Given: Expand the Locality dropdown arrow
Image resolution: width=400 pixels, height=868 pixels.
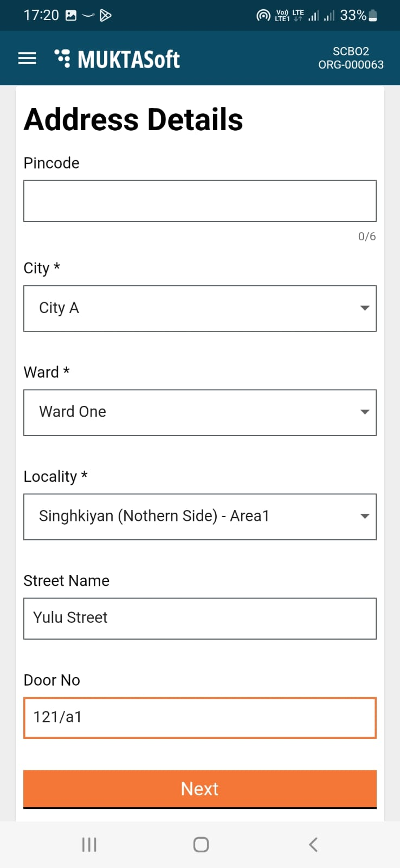Looking at the screenshot, I should pos(365,516).
